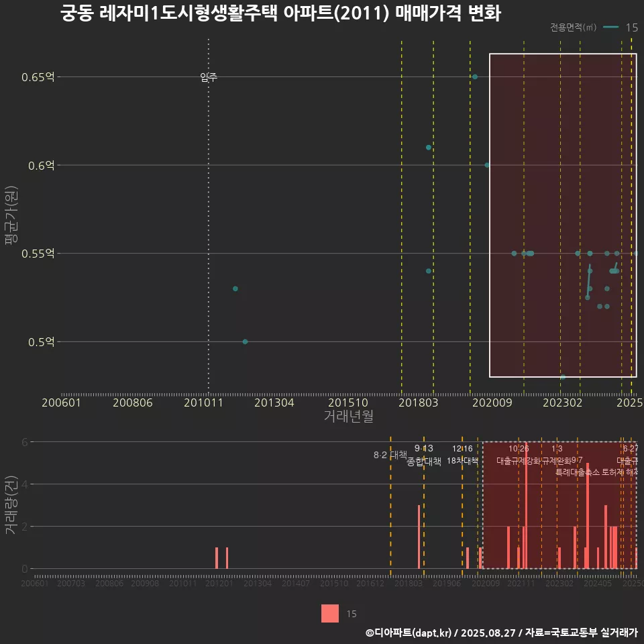This screenshot has height=644, width=644.
Task: Click the 입주 marker label
Action: (209, 78)
